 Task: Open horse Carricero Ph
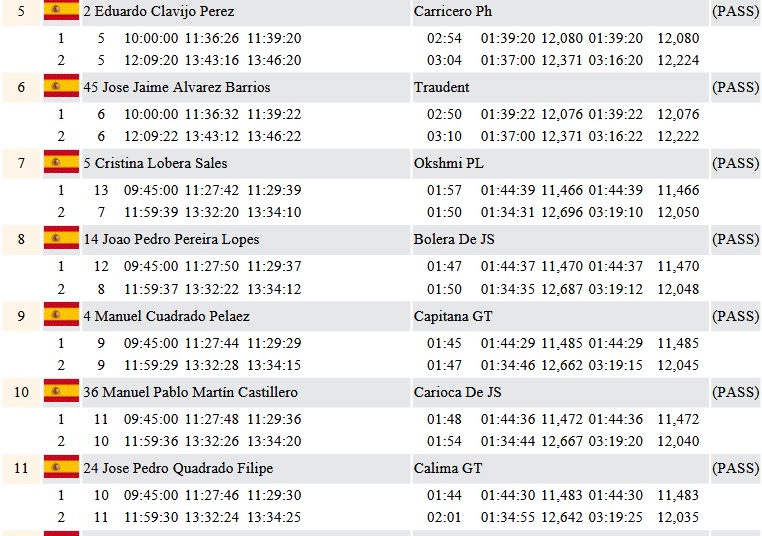tap(452, 11)
